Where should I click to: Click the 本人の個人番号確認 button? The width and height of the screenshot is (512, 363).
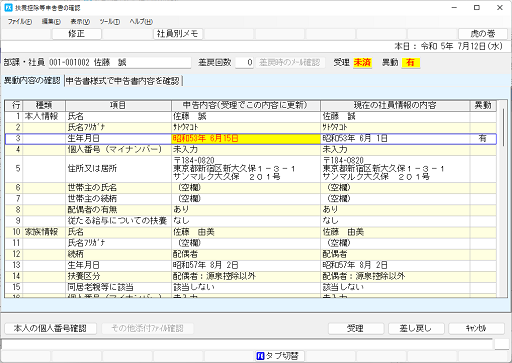click(x=50, y=328)
